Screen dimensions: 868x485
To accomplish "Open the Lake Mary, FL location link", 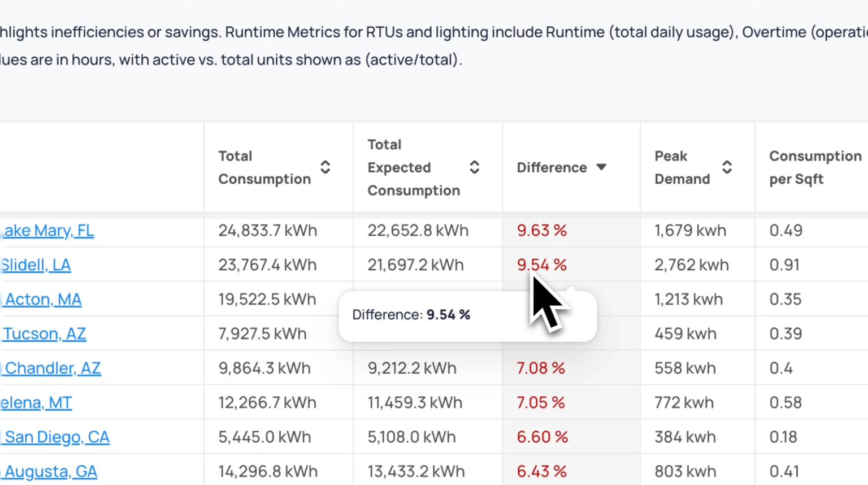I will pyautogui.click(x=49, y=231).
